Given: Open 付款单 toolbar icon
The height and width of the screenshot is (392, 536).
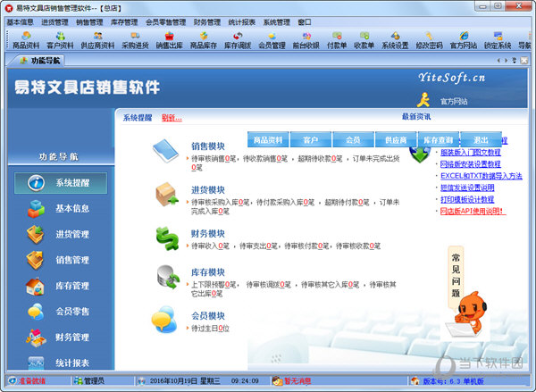Looking at the screenshot, I should click(337, 40).
